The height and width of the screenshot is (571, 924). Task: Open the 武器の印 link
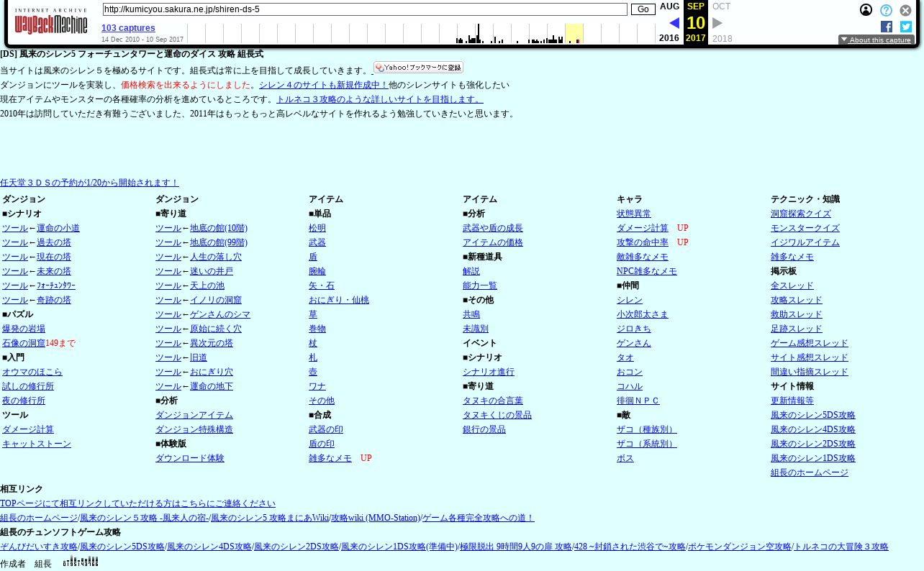pos(326,429)
